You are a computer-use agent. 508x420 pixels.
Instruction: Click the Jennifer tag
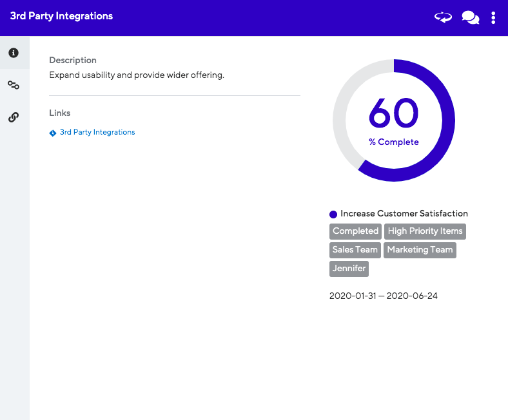coord(349,269)
